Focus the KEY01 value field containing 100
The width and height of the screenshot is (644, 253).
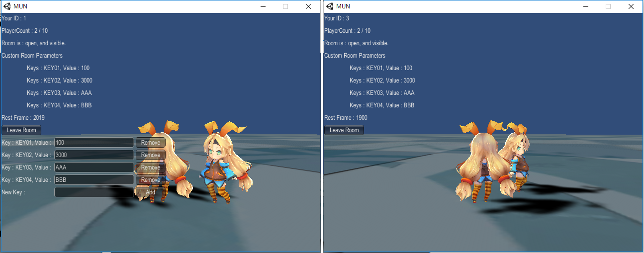[94, 143]
